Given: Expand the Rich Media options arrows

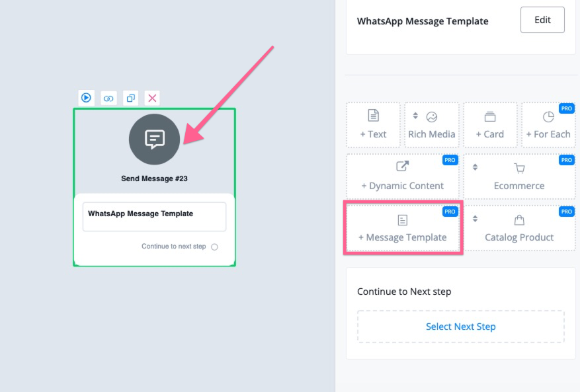Looking at the screenshot, I should 415,116.
